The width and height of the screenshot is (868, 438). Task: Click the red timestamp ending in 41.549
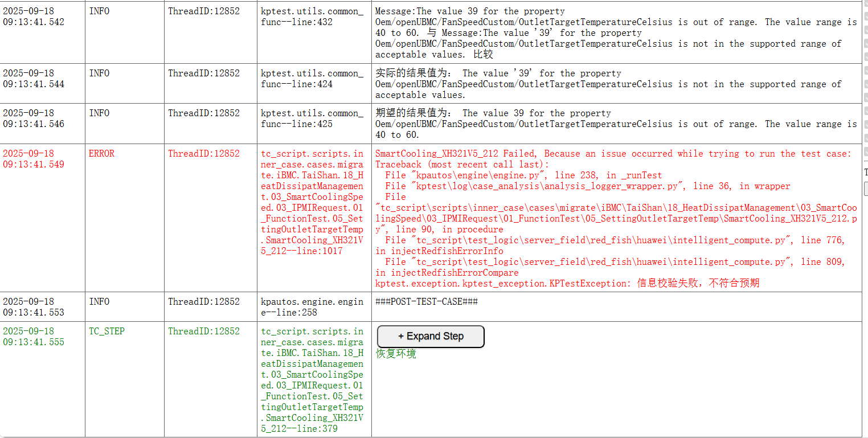(x=34, y=159)
